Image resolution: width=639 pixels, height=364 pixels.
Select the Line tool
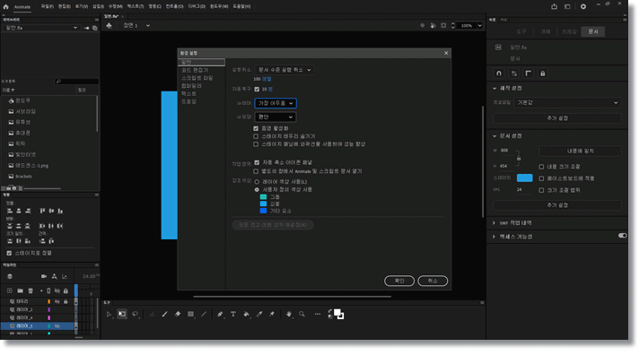point(204,315)
